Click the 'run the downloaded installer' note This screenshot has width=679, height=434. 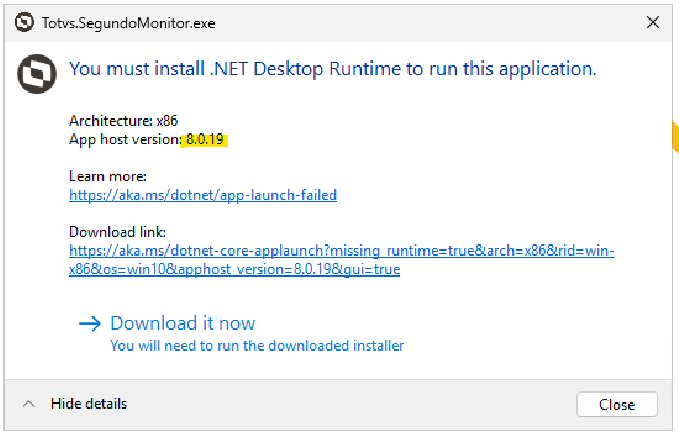[x=257, y=346]
